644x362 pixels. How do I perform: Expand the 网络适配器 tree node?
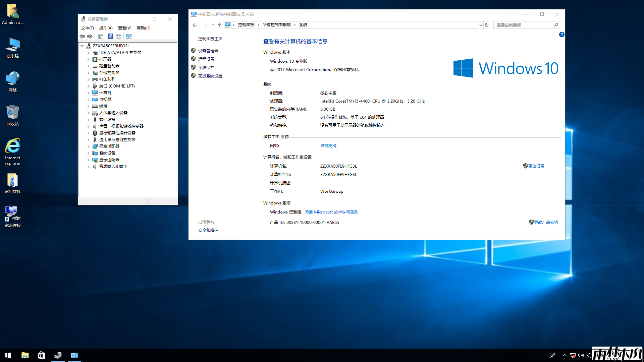pos(88,146)
